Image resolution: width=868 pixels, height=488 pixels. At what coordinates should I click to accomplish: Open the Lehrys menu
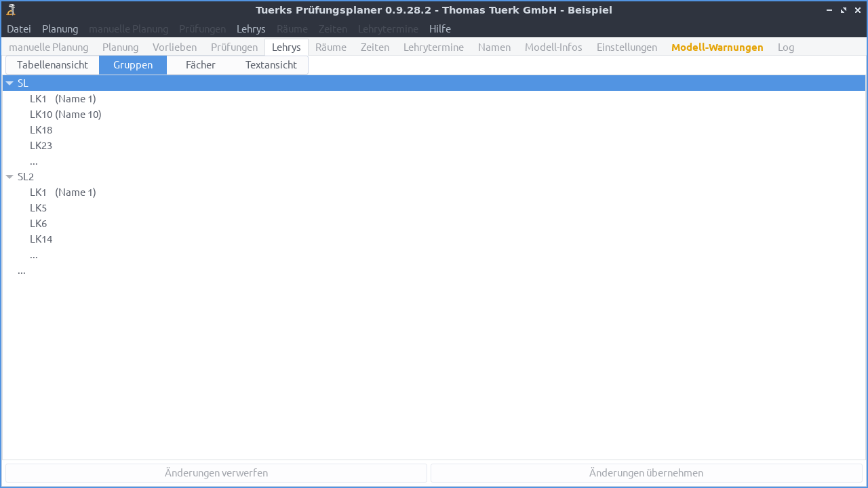pos(251,28)
